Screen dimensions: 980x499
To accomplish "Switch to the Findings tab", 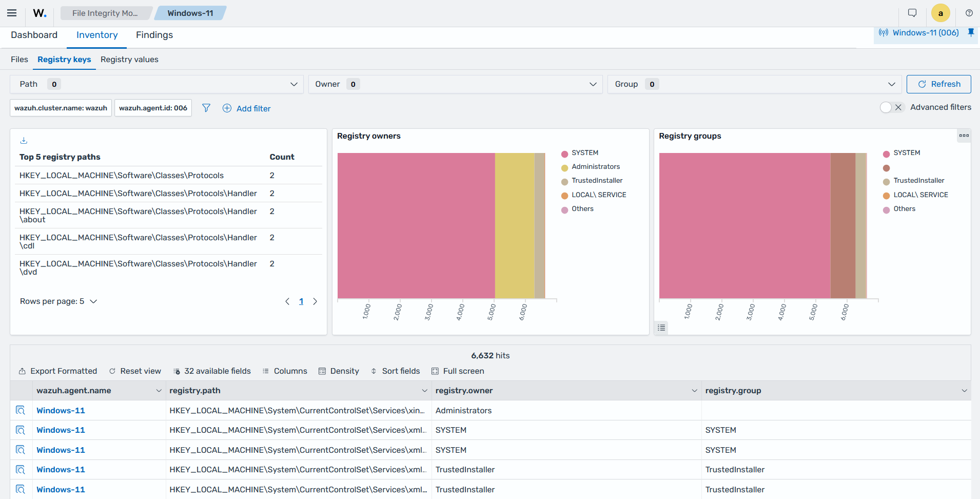I will (x=154, y=35).
